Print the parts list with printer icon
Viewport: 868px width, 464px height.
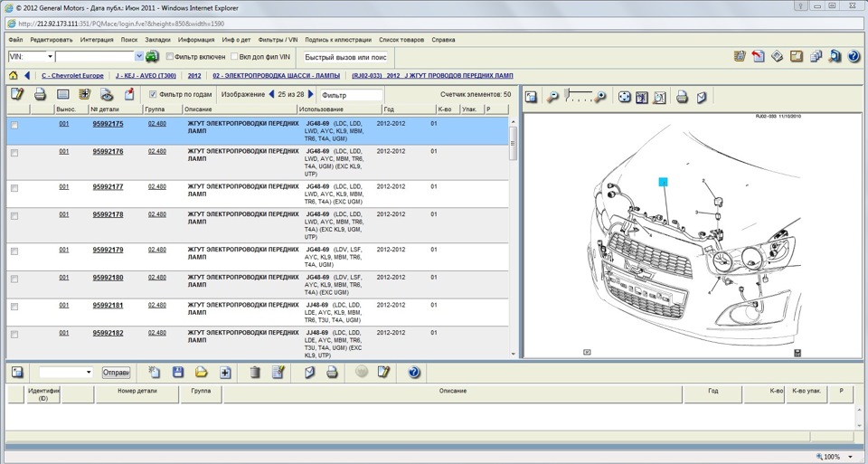(x=40, y=95)
